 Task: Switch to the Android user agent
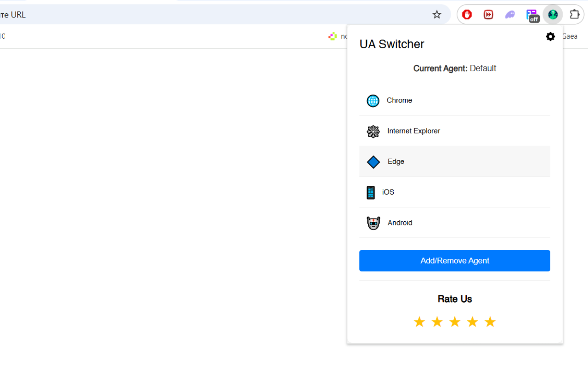pos(400,223)
